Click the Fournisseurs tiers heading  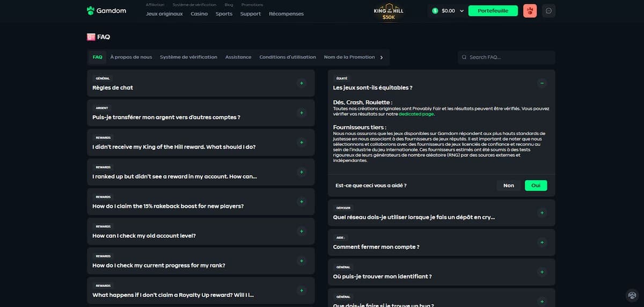[x=360, y=127]
